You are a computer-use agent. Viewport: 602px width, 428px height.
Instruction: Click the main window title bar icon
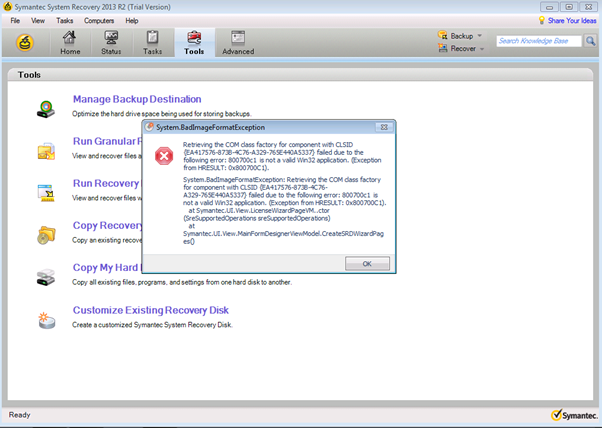[7, 7]
